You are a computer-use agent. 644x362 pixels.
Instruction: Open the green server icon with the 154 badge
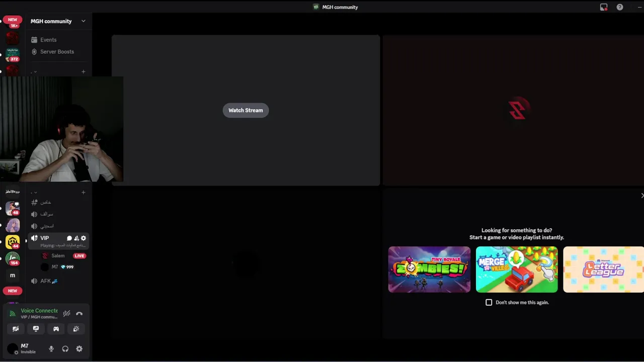pyautogui.click(x=13, y=258)
